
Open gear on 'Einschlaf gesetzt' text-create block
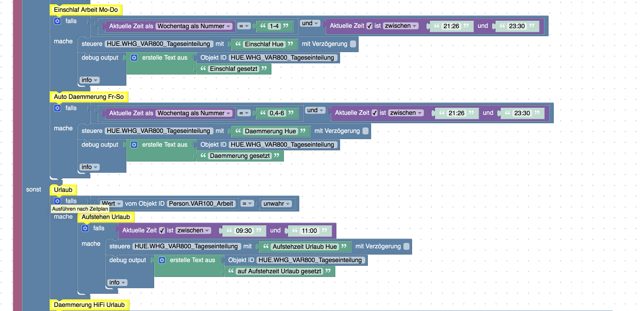[134, 58]
